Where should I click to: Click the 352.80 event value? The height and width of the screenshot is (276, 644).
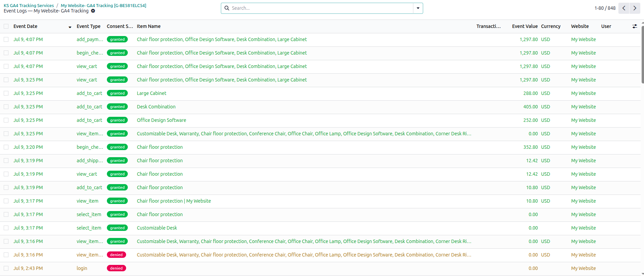(x=531, y=147)
